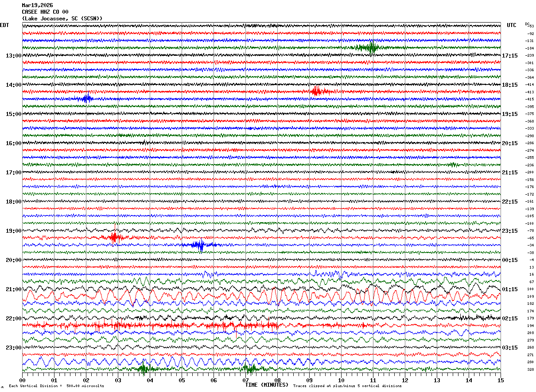The image size is (536, 392).
Task: Select the 22:00 EDT time label
Action: point(14,319)
